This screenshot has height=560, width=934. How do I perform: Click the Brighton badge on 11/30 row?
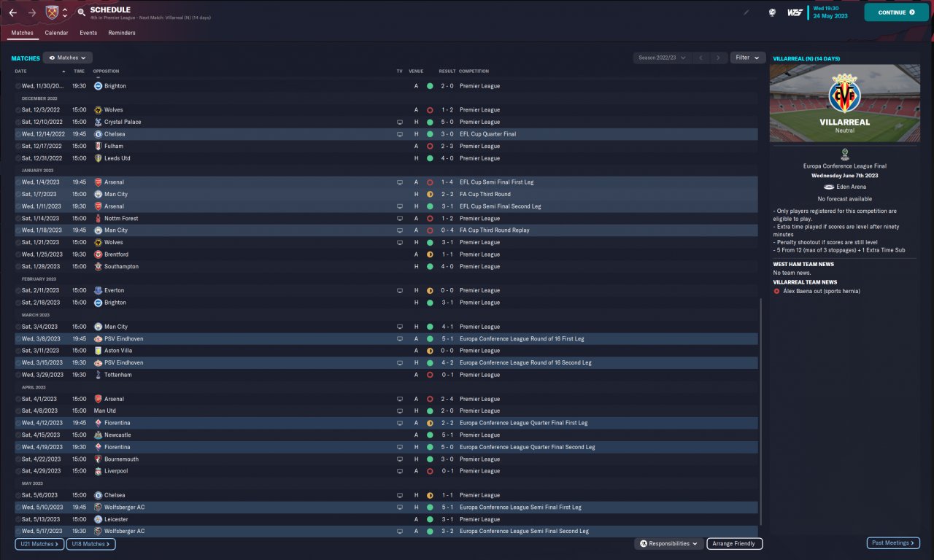(98, 86)
